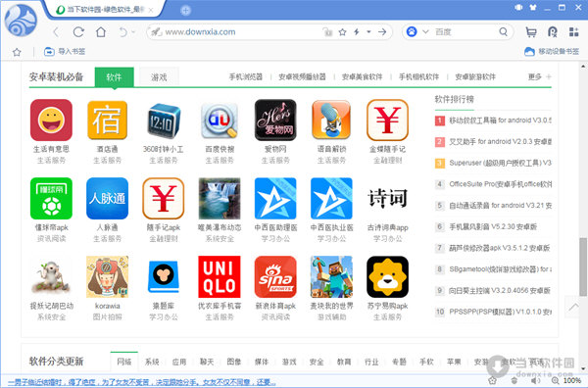Open the 随手记apk app icon
The width and height of the screenshot is (588, 388).
click(x=163, y=198)
